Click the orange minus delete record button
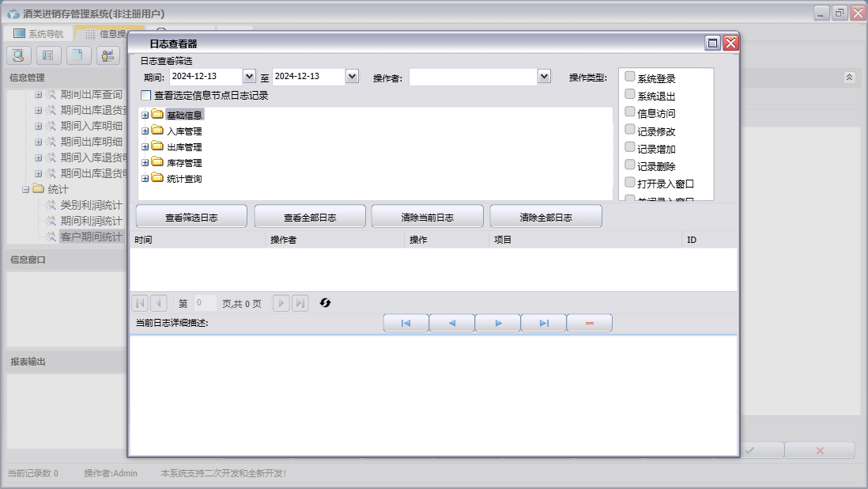868x489 pixels. 590,323
